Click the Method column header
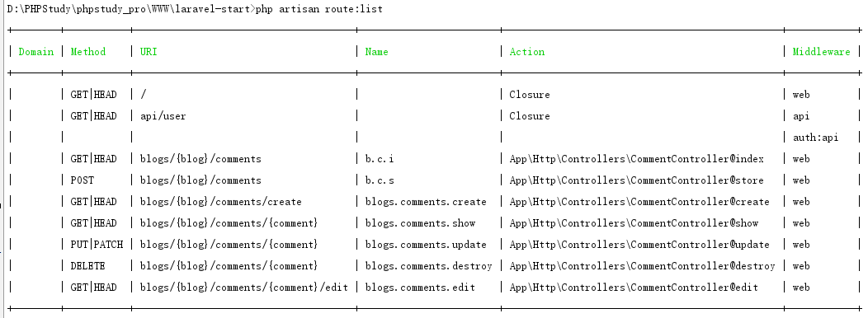Viewport: 868px width, 318px height. 88,51
